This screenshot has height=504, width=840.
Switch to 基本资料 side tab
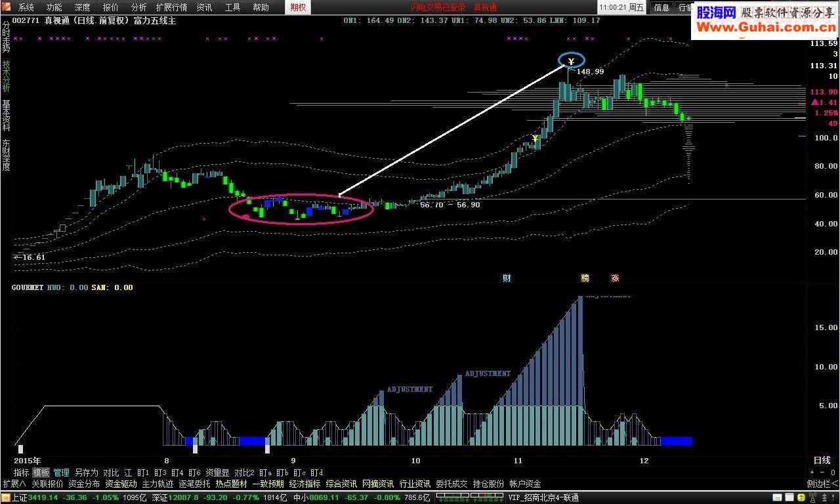pyautogui.click(x=6, y=115)
